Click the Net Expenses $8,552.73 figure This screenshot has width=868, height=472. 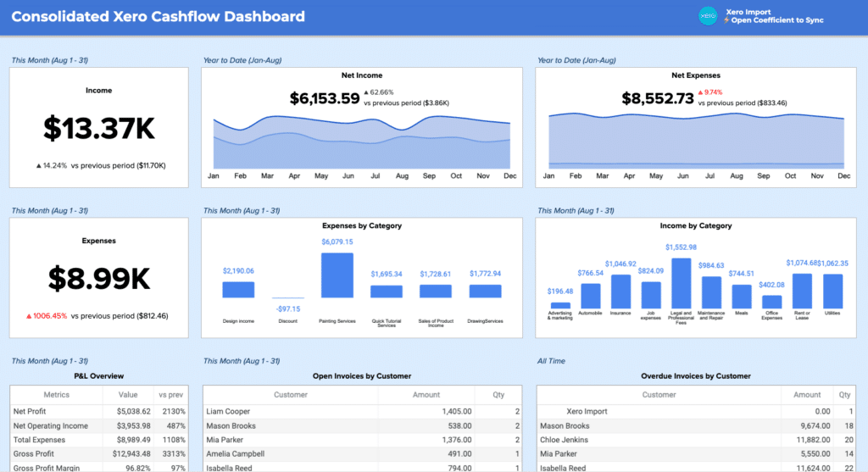(x=658, y=98)
